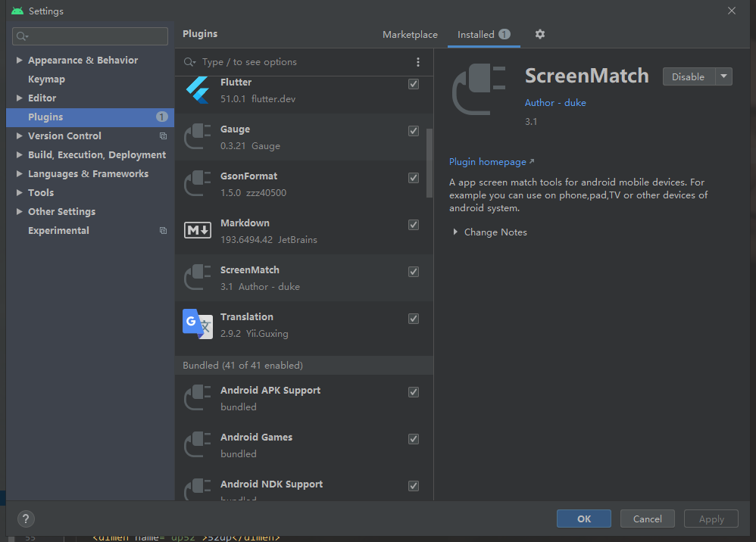756x542 pixels.
Task: Click the Bundled (41 of 41 enabled) header
Action: (x=304, y=365)
